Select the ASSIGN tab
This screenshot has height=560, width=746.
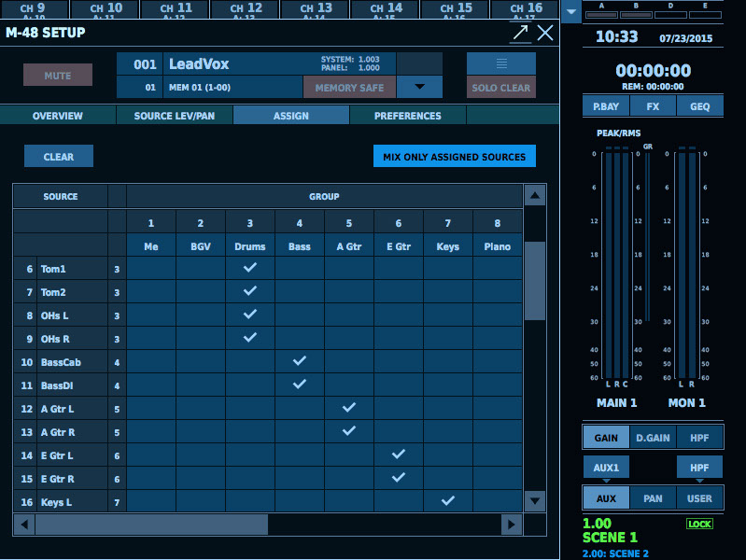tap(290, 116)
